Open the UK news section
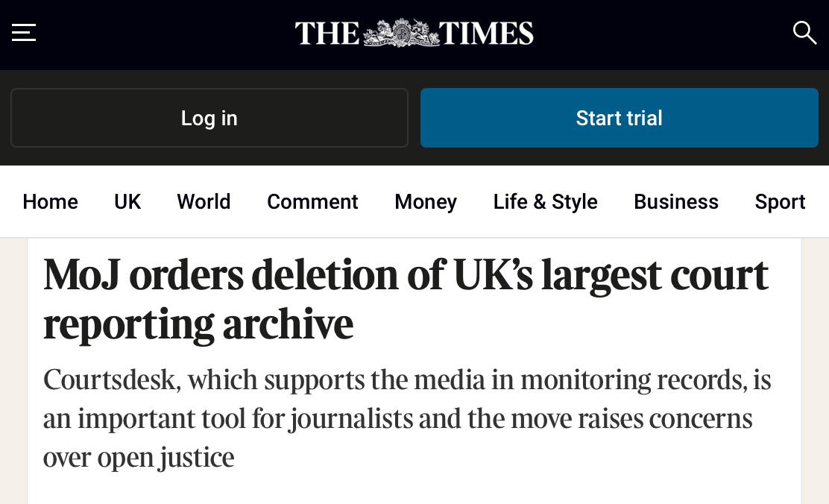 tap(127, 202)
